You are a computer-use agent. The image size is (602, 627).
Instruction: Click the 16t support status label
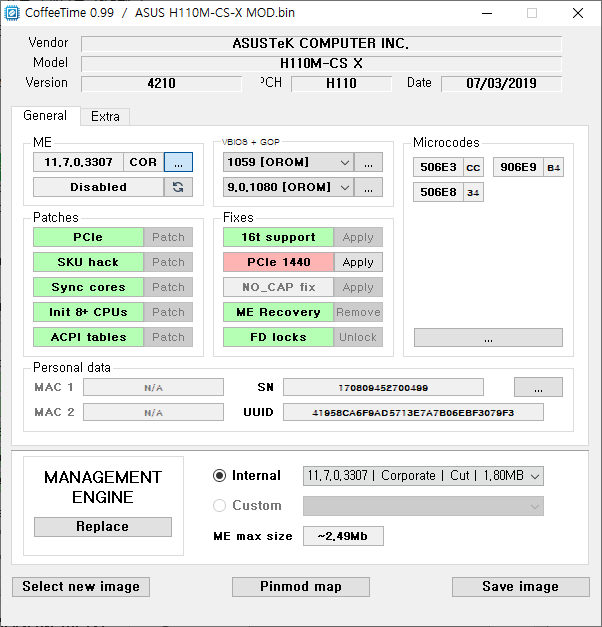(278, 237)
